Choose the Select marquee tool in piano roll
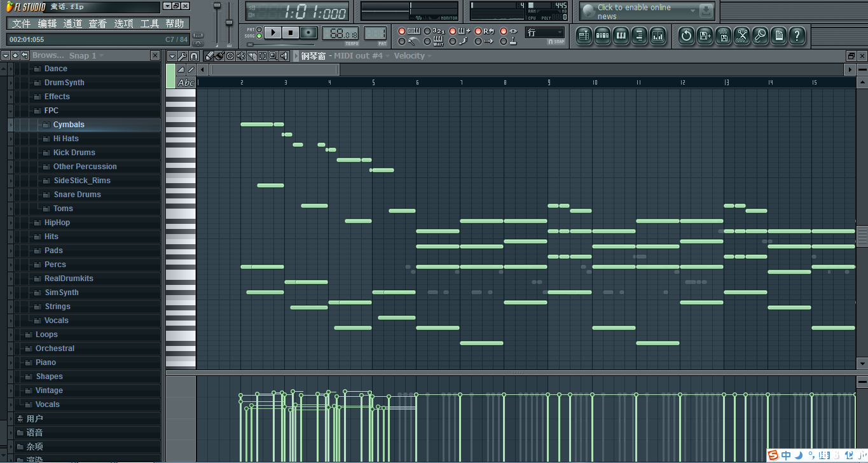Screen dimensions: 868x463 pyautogui.click(x=263, y=56)
